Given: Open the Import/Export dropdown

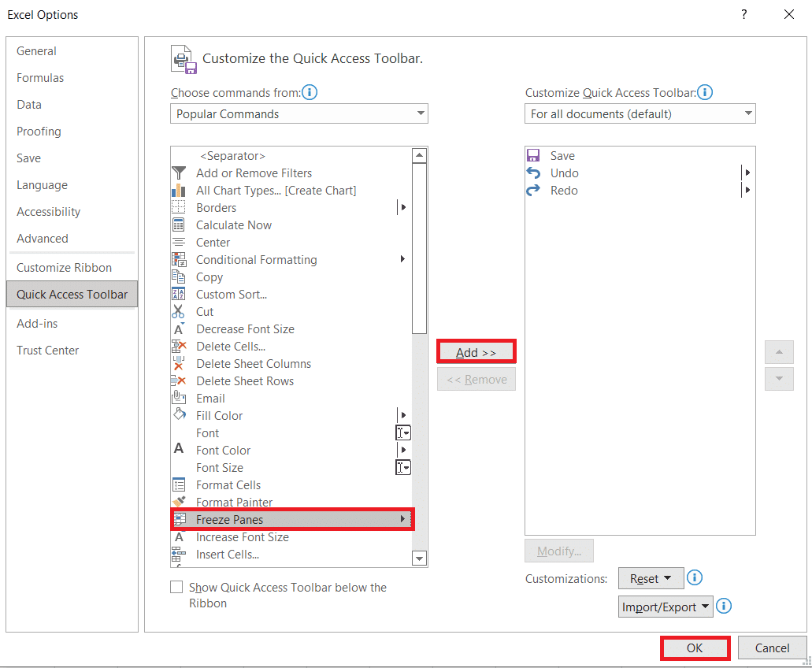Looking at the screenshot, I should 665,607.
